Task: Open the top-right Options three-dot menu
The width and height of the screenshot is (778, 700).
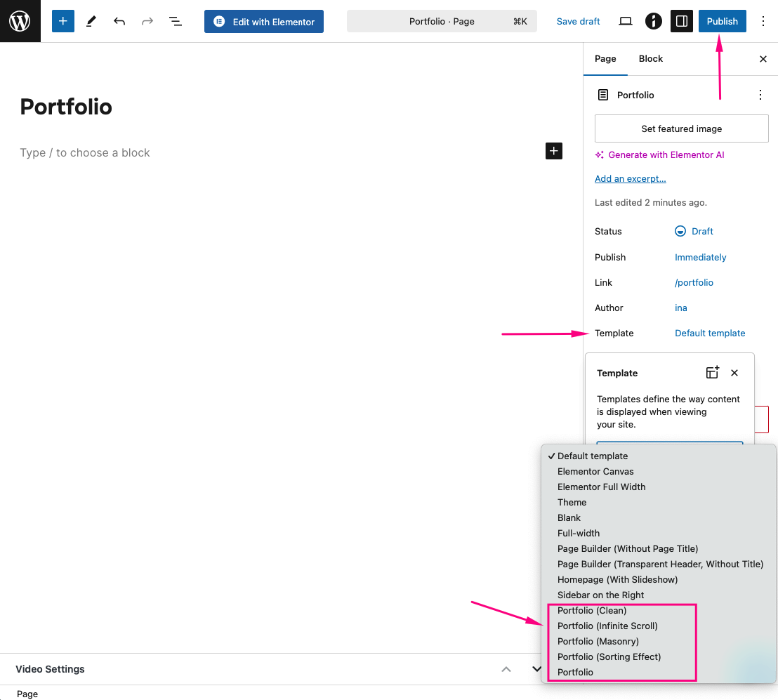Action: (x=763, y=21)
